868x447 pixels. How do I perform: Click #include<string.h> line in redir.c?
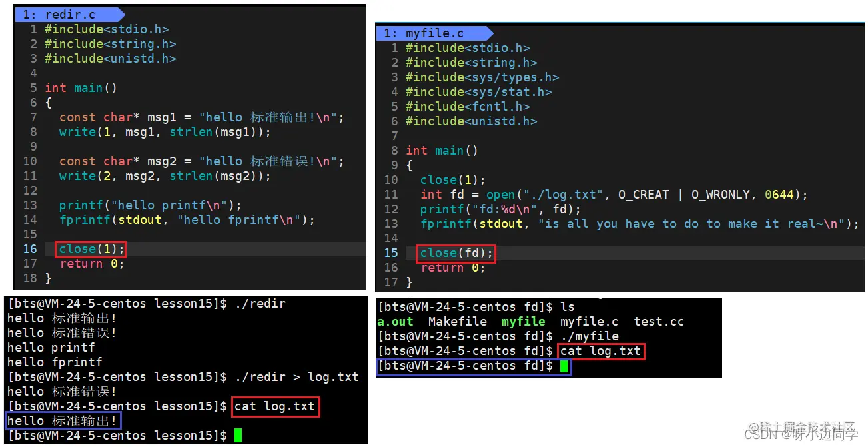click(x=111, y=44)
